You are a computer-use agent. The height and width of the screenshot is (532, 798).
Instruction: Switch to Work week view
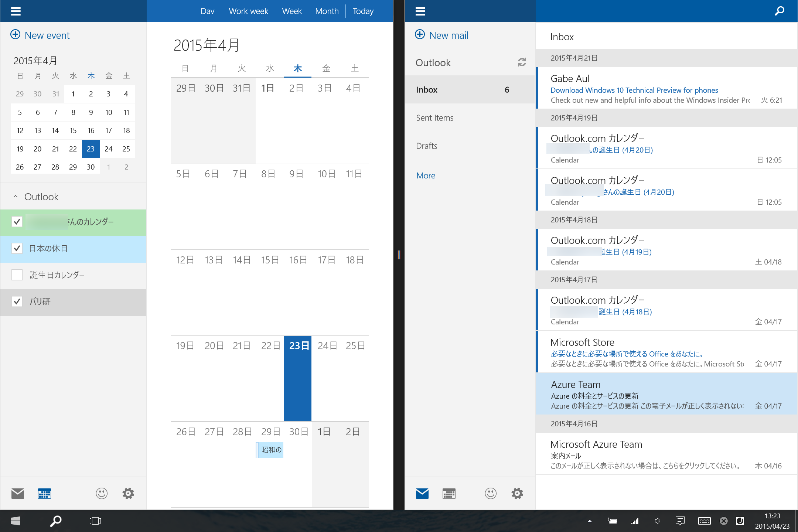248,11
